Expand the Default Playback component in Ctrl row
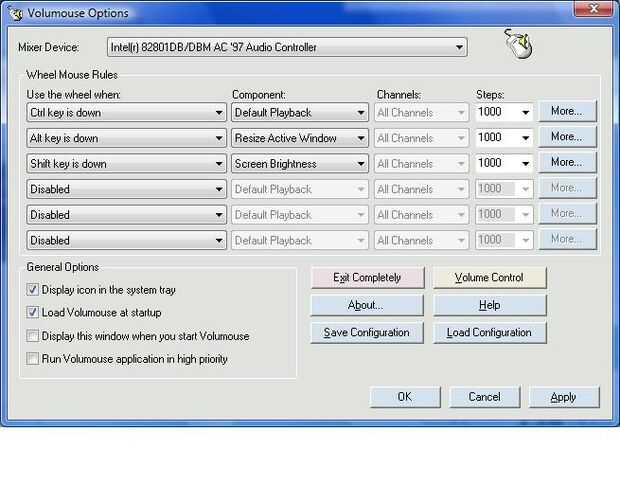Screen dimensions: 620x485 click(300, 113)
